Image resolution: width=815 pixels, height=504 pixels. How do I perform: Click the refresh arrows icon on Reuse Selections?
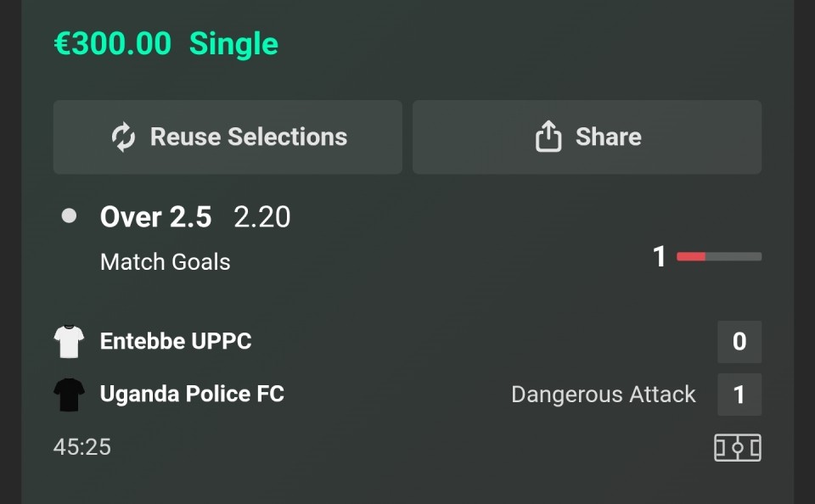[124, 137]
